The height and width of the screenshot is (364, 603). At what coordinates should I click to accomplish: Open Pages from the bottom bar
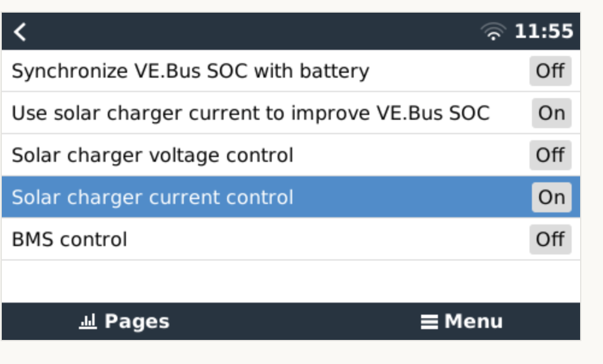pos(137,322)
